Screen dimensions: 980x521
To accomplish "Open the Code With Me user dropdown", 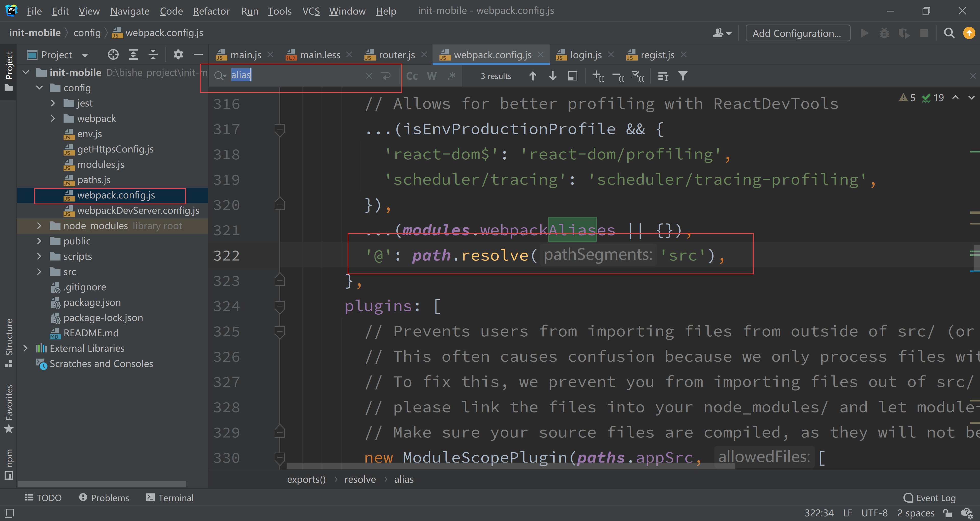I will 722,33.
